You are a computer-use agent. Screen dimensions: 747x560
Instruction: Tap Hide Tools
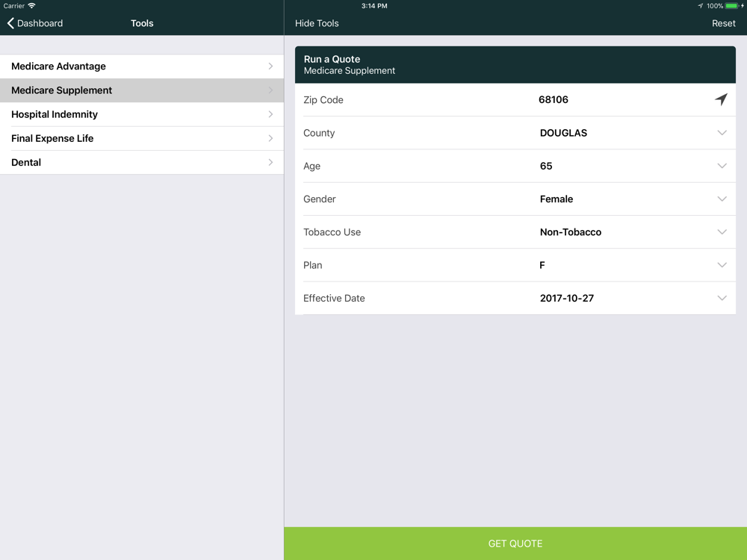[x=317, y=23]
